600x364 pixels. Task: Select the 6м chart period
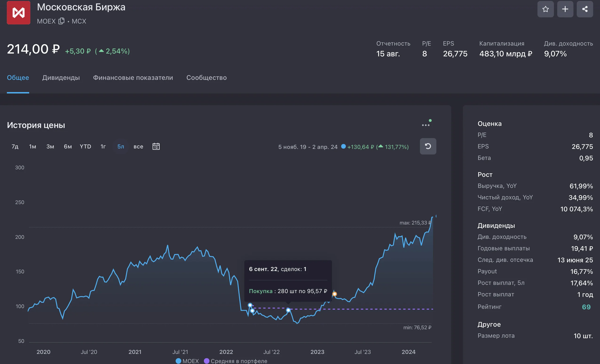coord(68,146)
